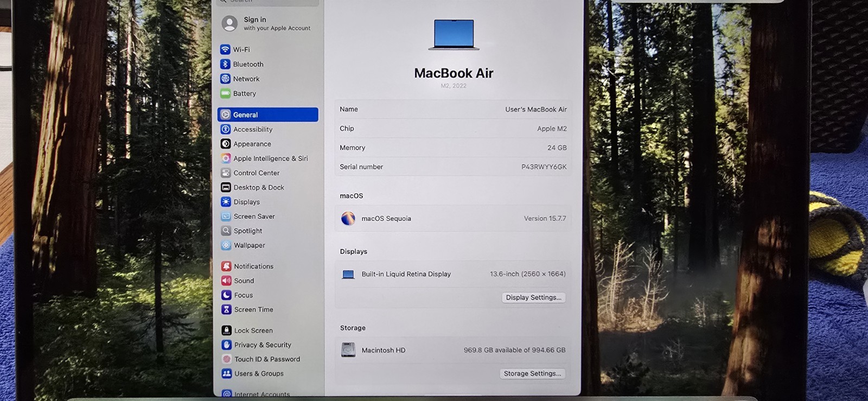868x401 pixels.
Task: Click 13.6-inch (2560 × 1664) text
Action: pos(527,274)
